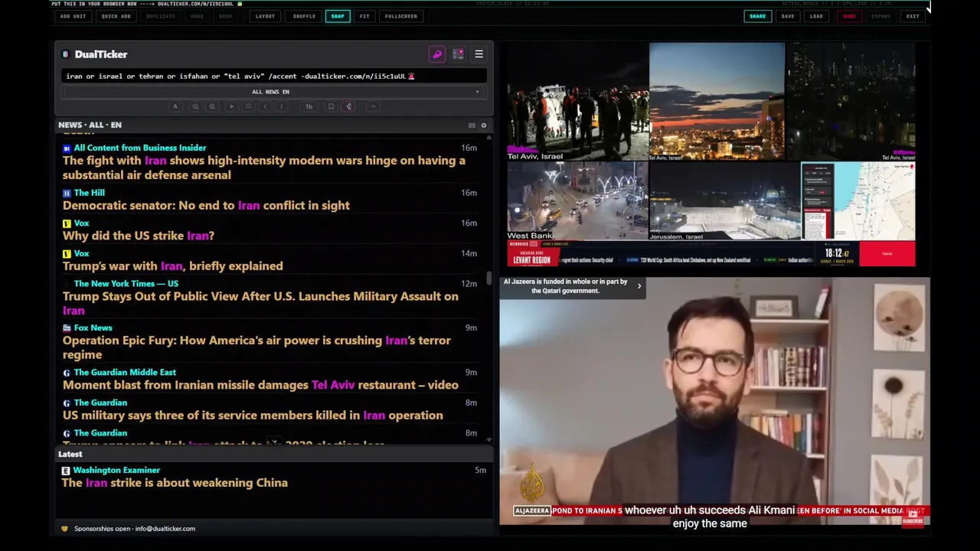Screen dimensions: 980x551
Task: Click the EXIT toolbar button
Action: [913, 16]
